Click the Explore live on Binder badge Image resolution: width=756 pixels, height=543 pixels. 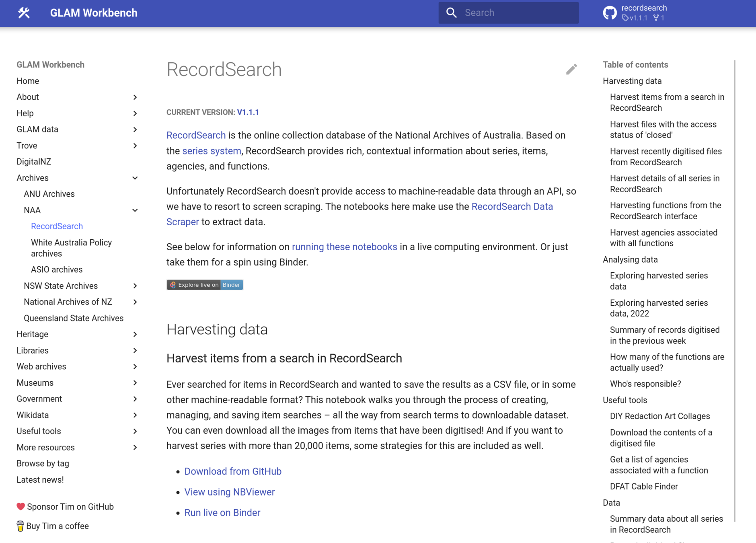pyautogui.click(x=205, y=285)
